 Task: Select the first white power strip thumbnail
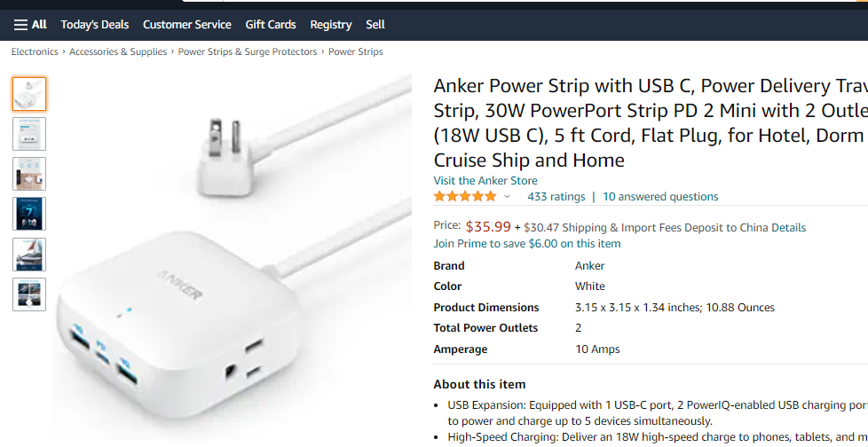pos(29,94)
